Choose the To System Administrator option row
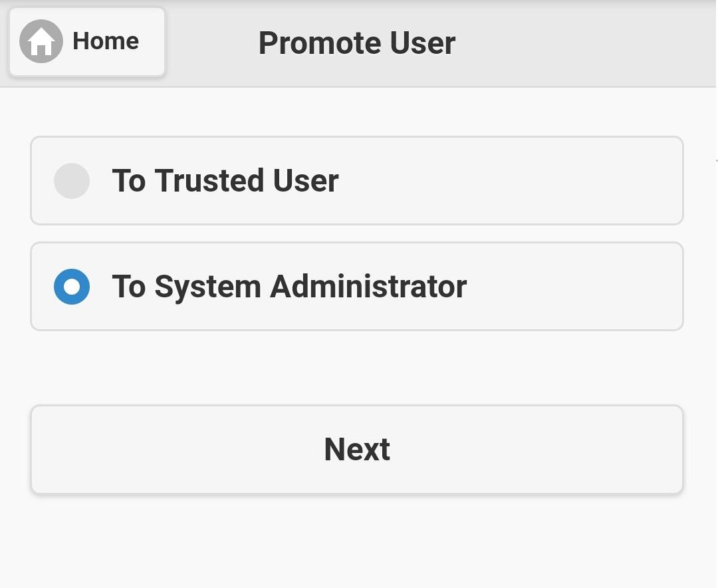718x588 pixels. 357,287
